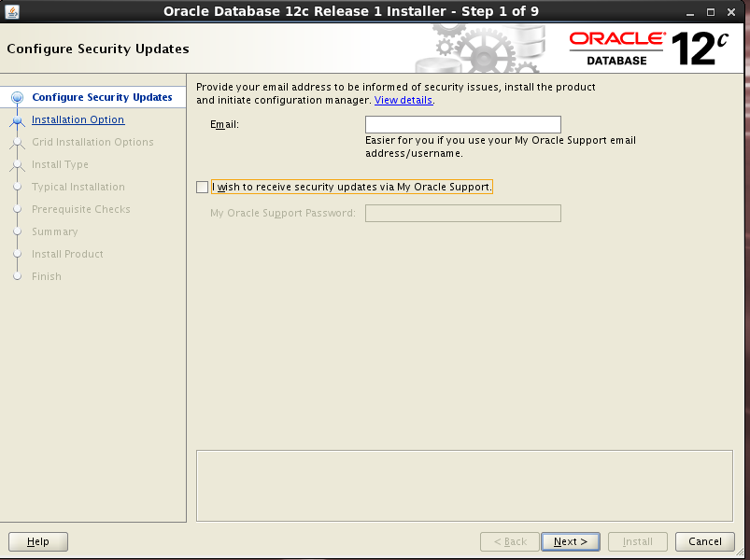This screenshot has height=560, width=750.
Task: Click the Install Product step label
Action: tap(67, 254)
